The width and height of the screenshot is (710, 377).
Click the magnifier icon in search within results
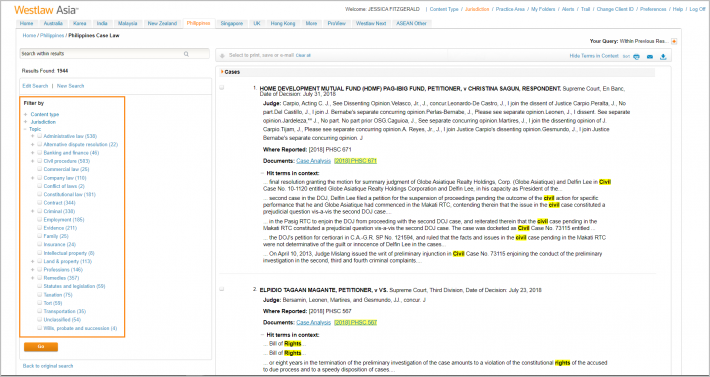click(186, 54)
